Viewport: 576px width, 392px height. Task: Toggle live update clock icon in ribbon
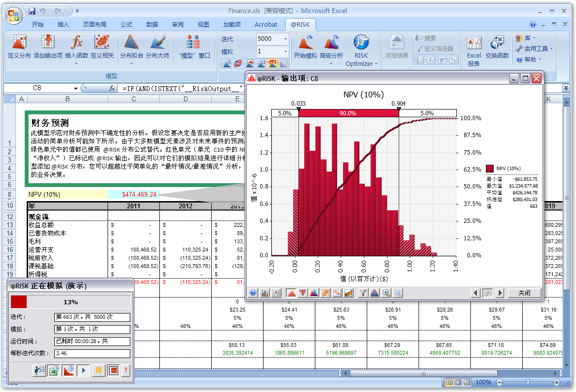283,63
